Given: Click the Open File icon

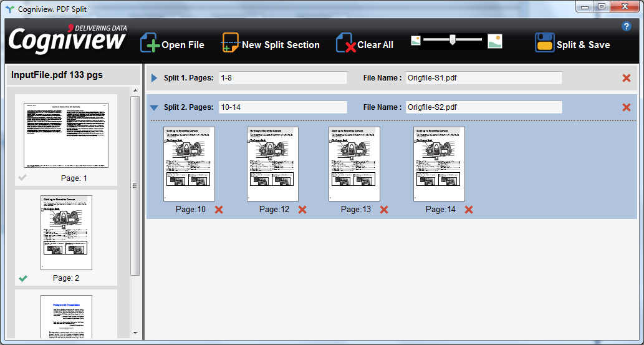Looking at the screenshot, I should pyautogui.click(x=150, y=43).
